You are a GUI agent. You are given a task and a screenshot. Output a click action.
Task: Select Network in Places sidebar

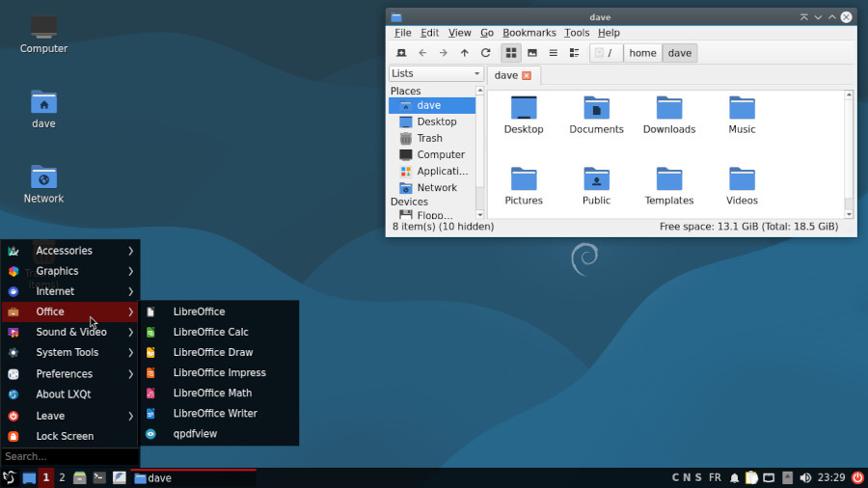[x=432, y=187]
